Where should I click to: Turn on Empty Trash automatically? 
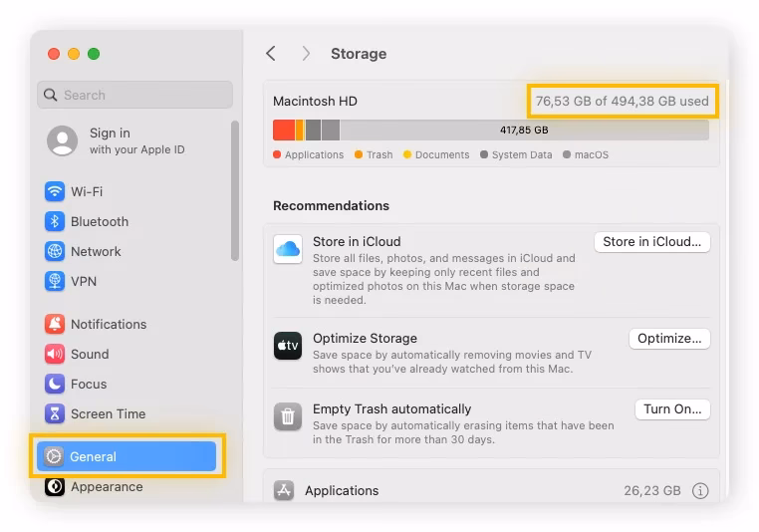pyautogui.click(x=672, y=408)
